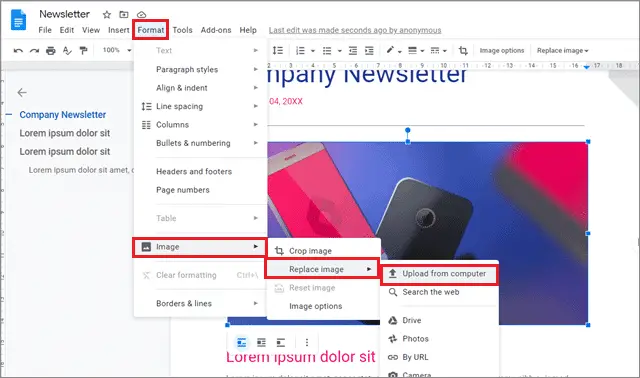Select the paint format roller icon
Screen dimensions: 640x378
coord(84,50)
